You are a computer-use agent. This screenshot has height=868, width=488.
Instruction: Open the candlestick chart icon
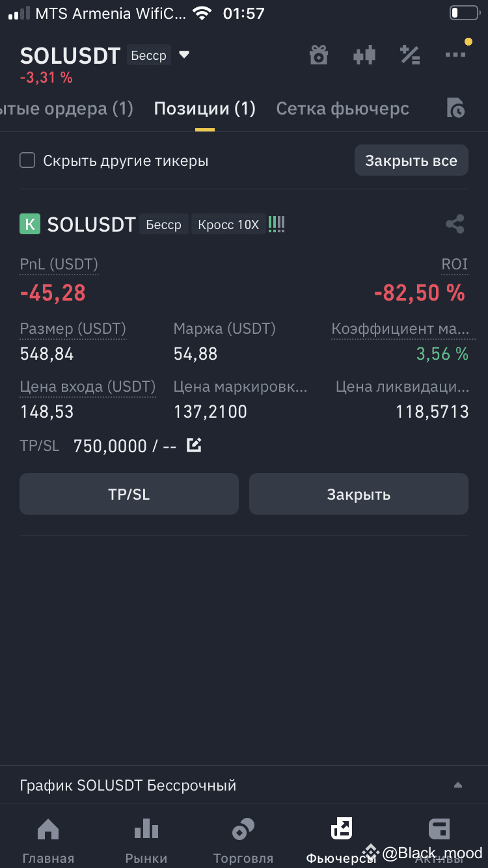pos(364,55)
